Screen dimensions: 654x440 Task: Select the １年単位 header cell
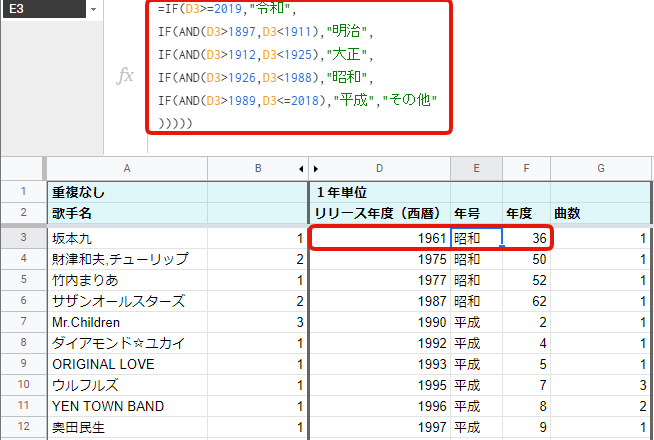click(x=380, y=191)
